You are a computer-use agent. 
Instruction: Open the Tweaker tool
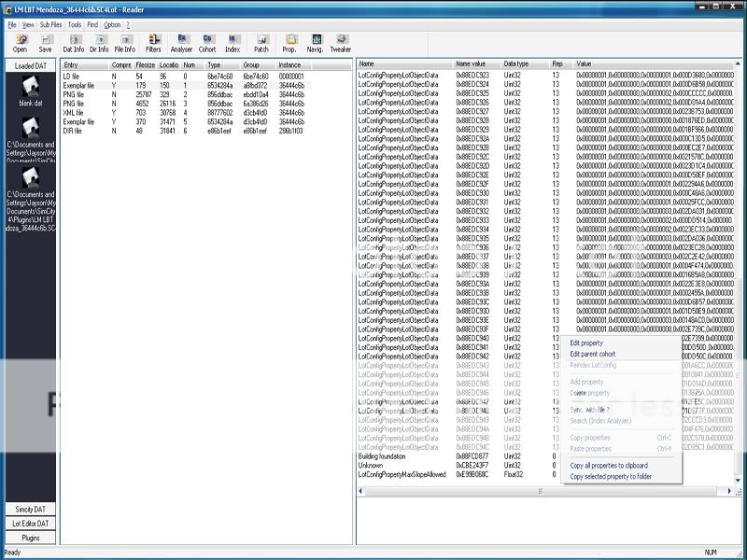coord(341,42)
